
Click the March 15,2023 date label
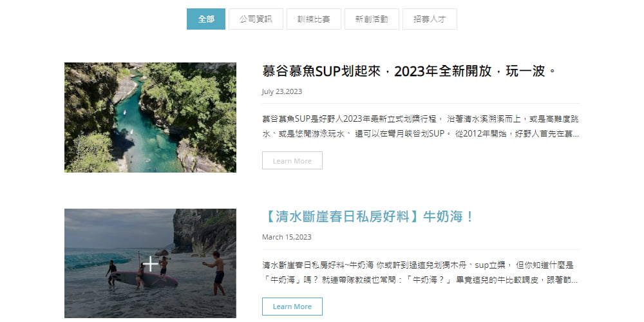click(x=287, y=237)
